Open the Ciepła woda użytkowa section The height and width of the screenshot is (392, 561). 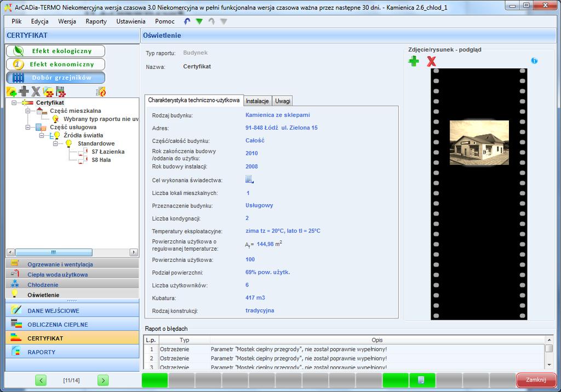(72, 274)
